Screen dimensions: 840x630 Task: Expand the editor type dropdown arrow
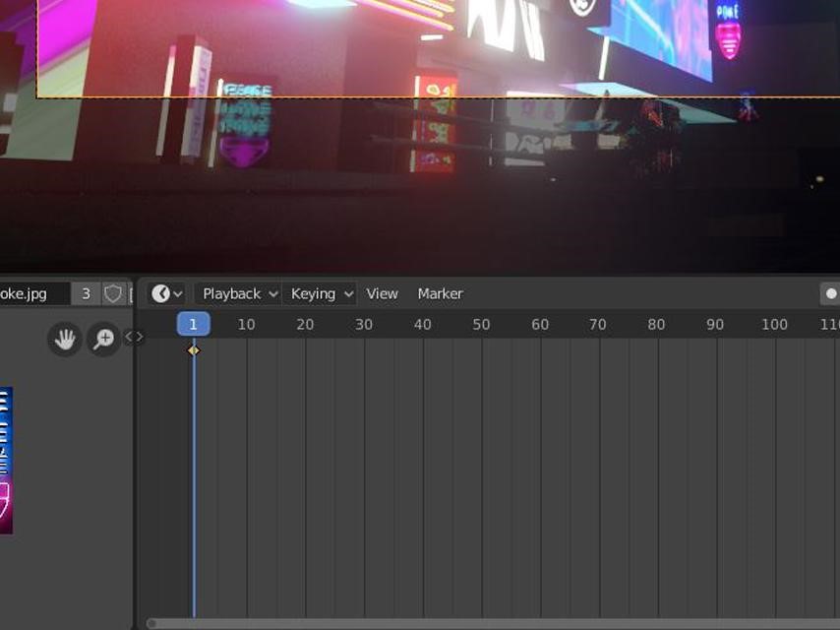click(175, 293)
